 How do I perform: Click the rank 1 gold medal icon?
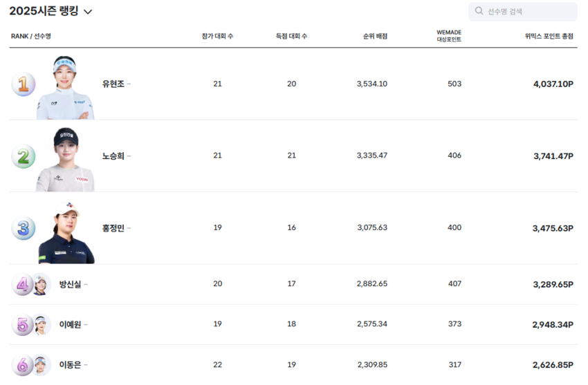(23, 84)
